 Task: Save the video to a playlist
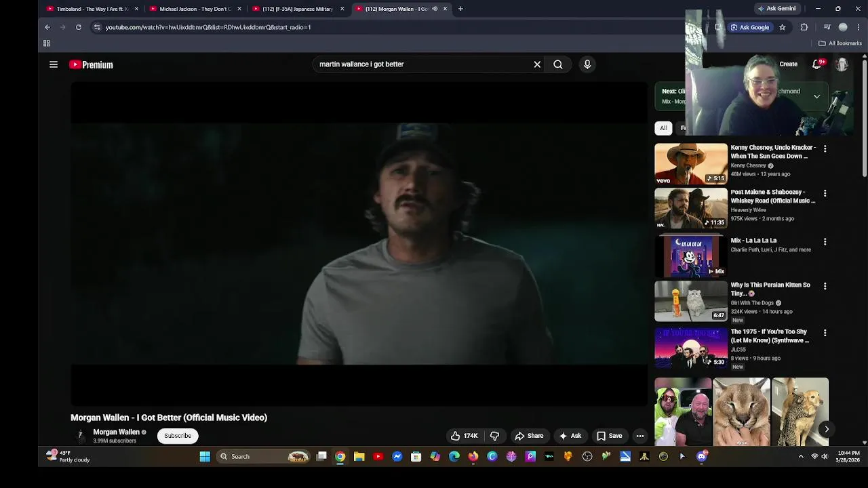point(609,436)
